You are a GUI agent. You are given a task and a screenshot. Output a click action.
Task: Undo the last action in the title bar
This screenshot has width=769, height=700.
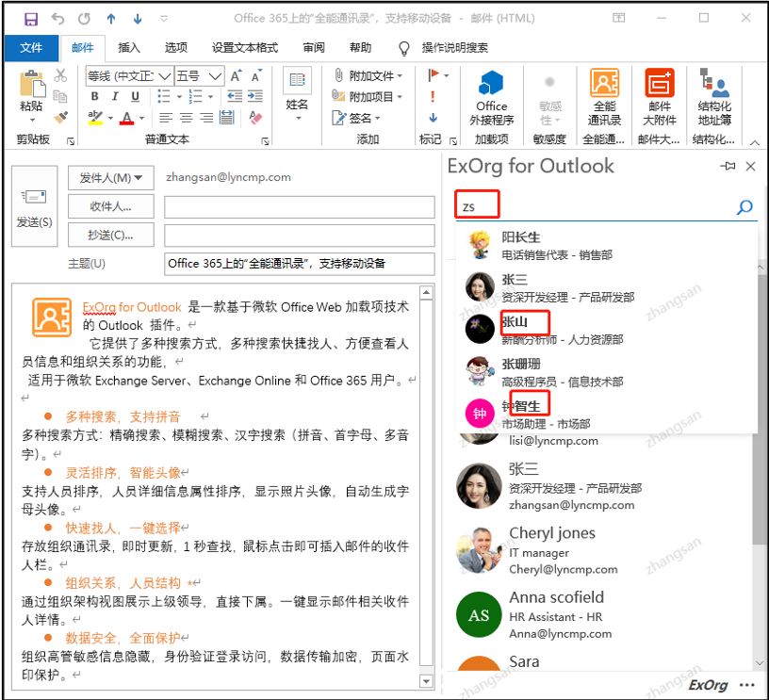point(57,19)
